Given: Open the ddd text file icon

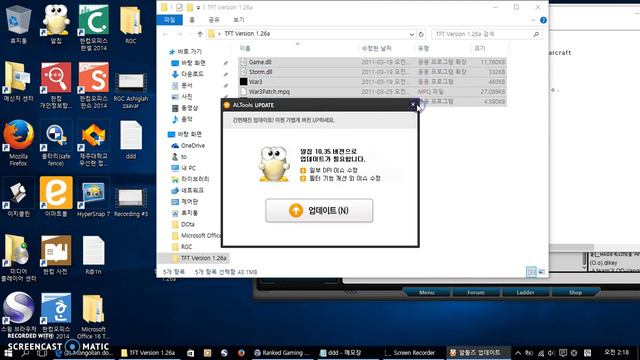Looking at the screenshot, I should (131, 140).
